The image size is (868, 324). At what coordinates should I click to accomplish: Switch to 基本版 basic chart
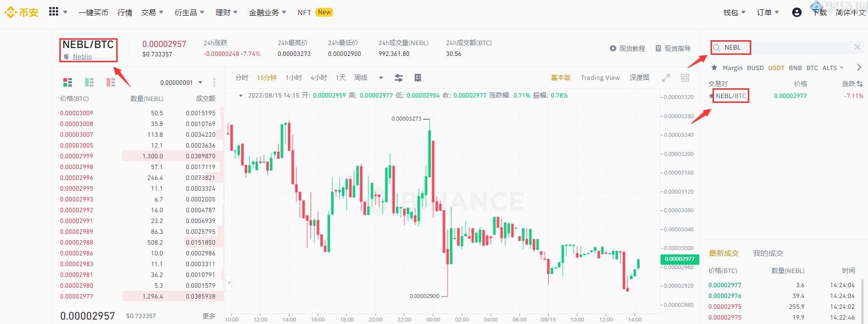pos(561,77)
